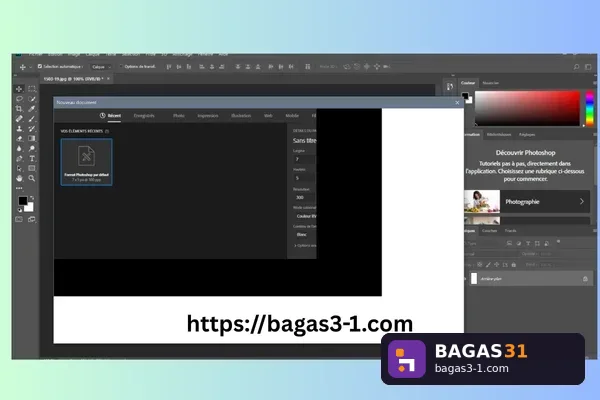The width and height of the screenshot is (600, 400).
Task: Filter layers by pixel layers icon
Action: [509, 243]
